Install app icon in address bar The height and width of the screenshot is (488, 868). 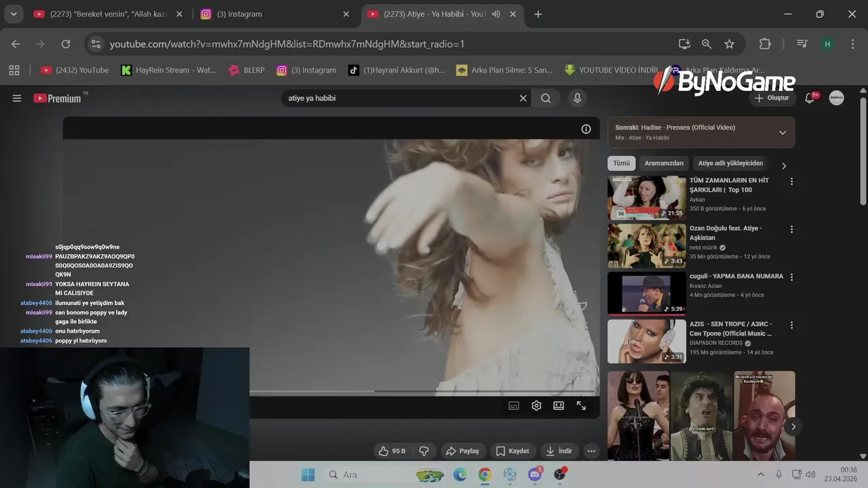coord(684,44)
